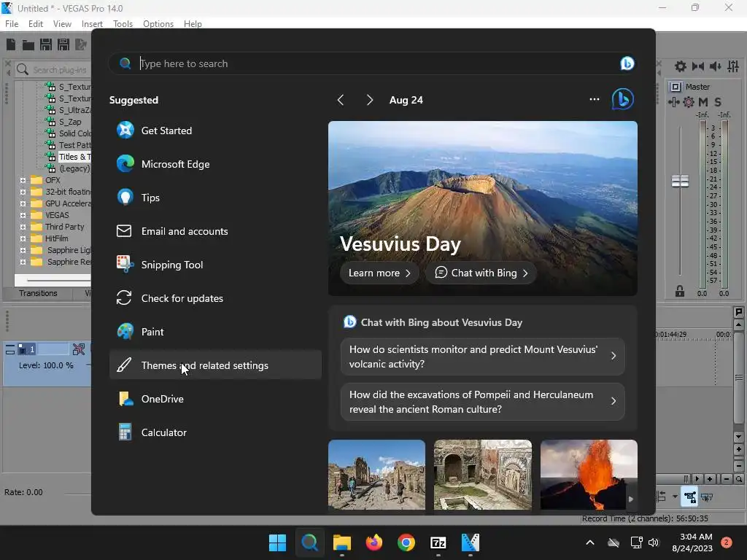Open a project via VEGAS folder icon

click(28, 45)
